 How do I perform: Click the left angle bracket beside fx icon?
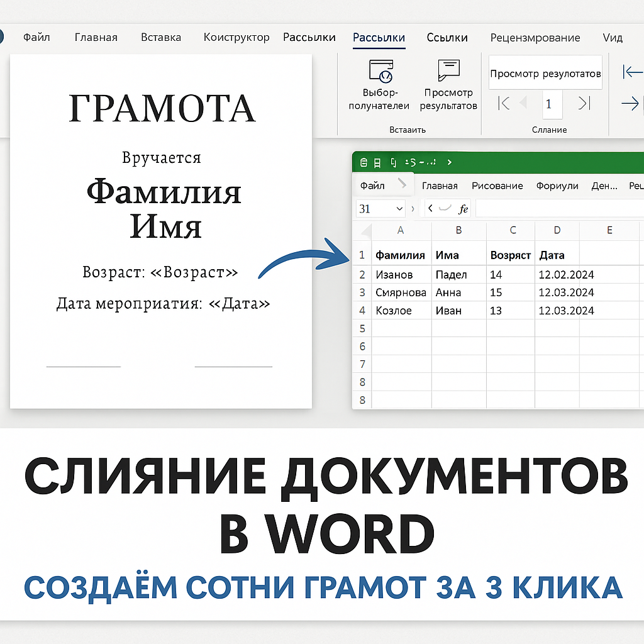(430, 208)
